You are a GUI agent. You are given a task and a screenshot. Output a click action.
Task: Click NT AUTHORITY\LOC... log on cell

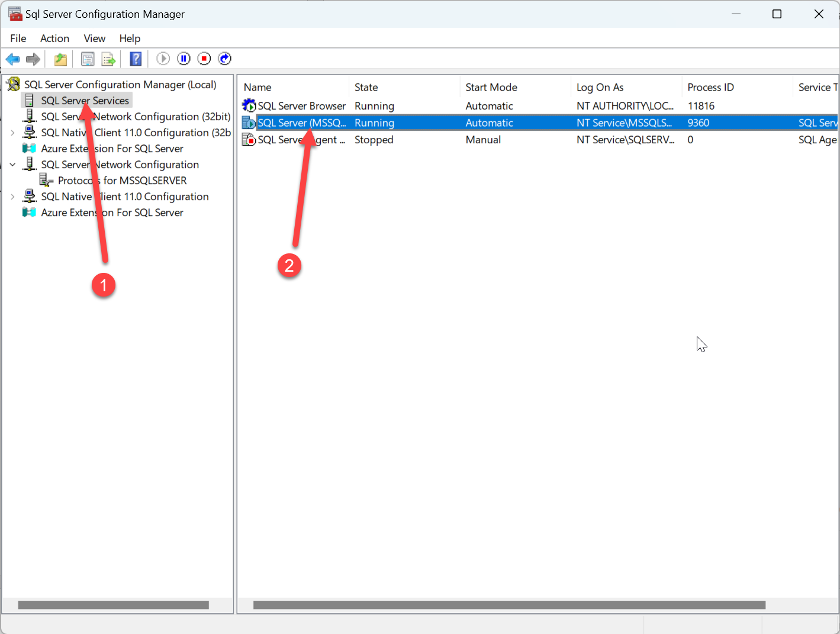[625, 106]
